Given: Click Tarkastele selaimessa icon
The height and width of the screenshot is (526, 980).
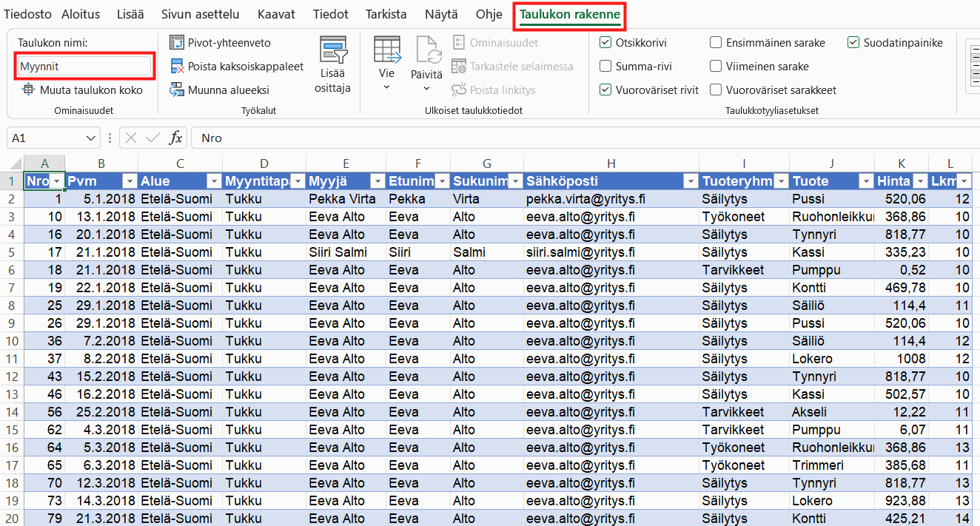Looking at the screenshot, I should [459, 67].
